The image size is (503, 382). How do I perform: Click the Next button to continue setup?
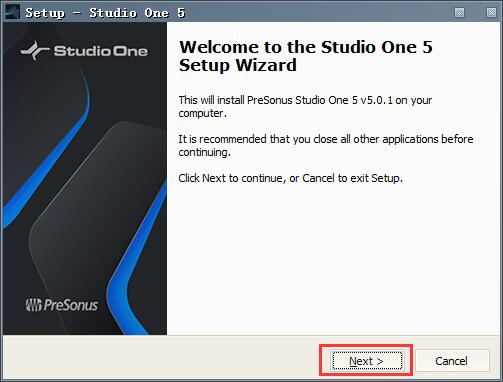367,360
